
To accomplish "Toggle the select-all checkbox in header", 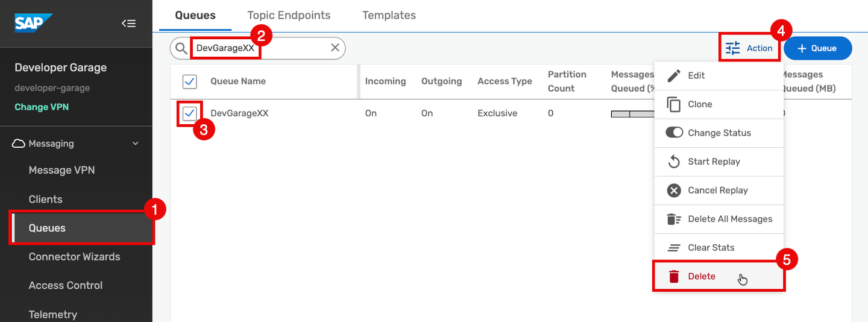I will [189, 81].
